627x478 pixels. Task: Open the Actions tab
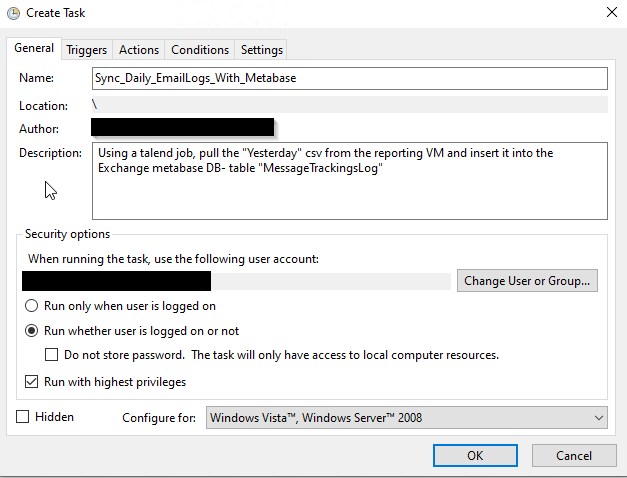[x=139, y=50]
